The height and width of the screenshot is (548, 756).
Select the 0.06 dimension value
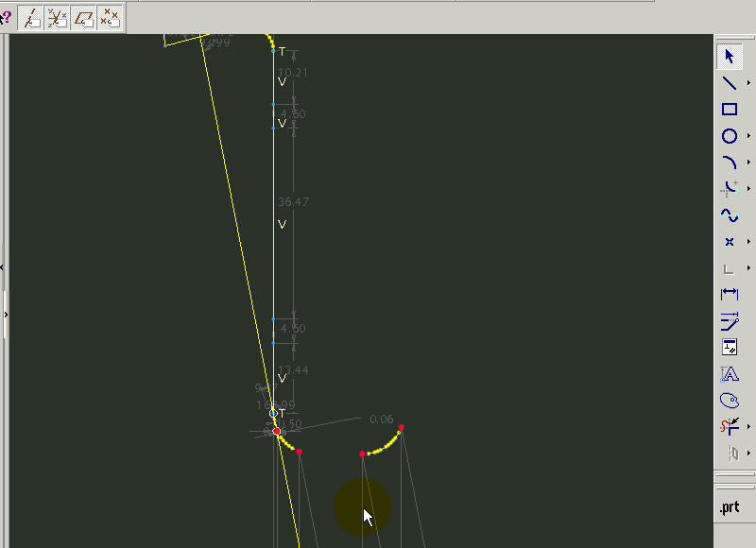click(382, 420)
